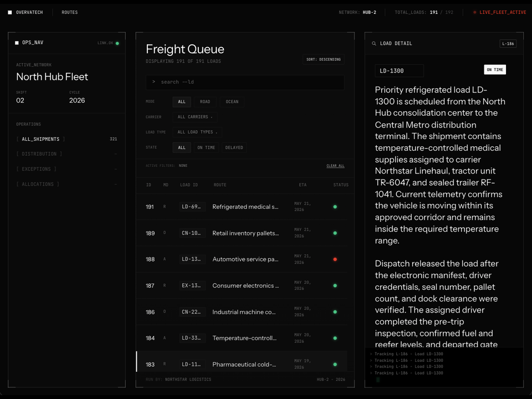Image resolution: width=532 pixels, height=399 pixels.
Task: Click the LINK.OK green indicator
Action: pyautogui.click(x=117, y=43)
